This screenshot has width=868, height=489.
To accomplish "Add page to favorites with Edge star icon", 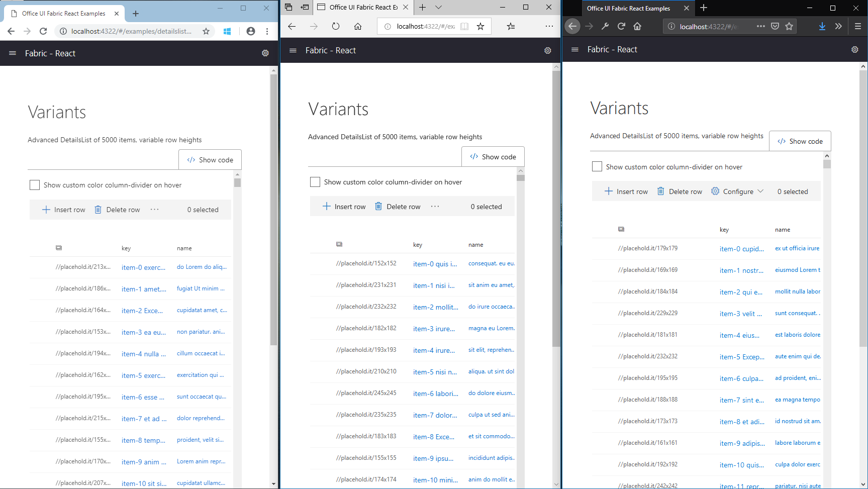I will point(480,26).
